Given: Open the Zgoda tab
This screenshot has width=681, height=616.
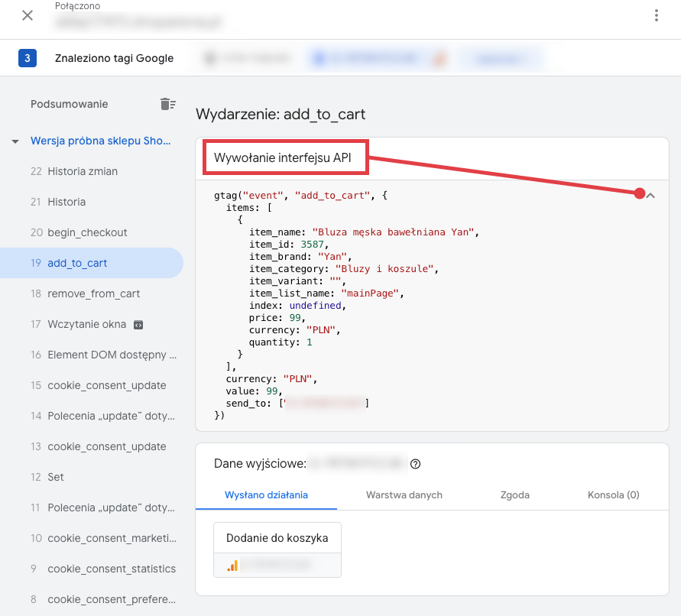Looking at the screenshot, I should [x=515, y=494].
